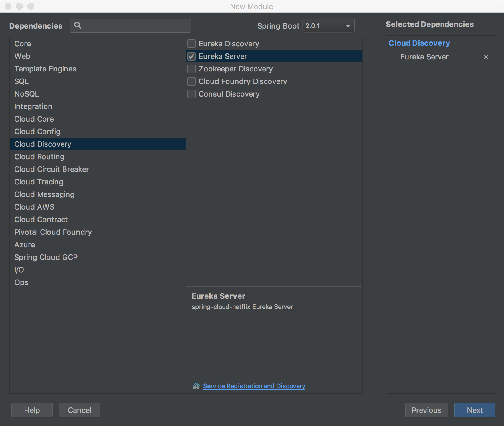
Task: Enable the Eureka Discovery checkbox
Action: pyautogui.click(x=191, y=44)
